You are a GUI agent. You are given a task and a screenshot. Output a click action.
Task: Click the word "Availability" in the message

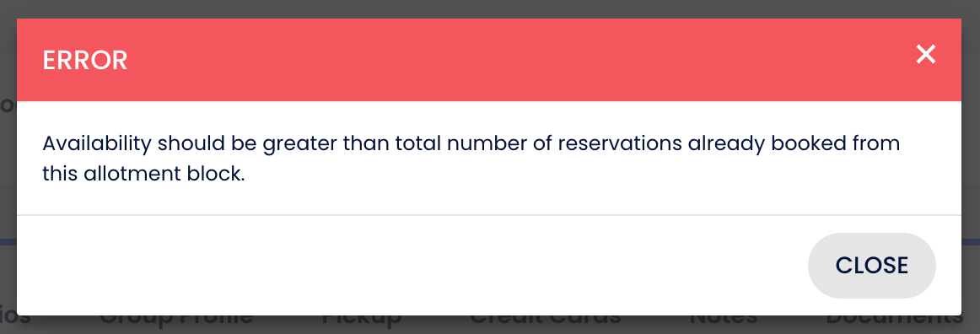[x=97, y=144]
